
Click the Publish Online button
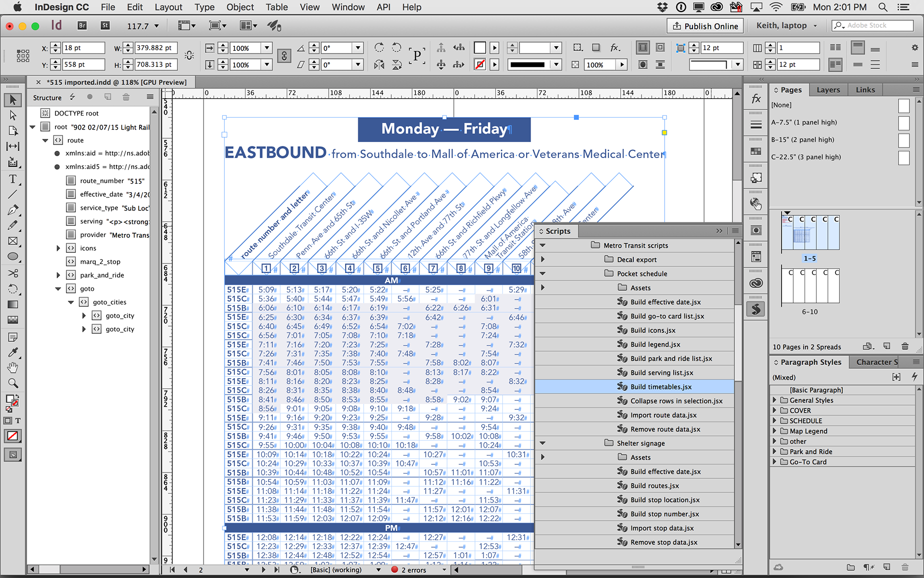click(705, 26)
